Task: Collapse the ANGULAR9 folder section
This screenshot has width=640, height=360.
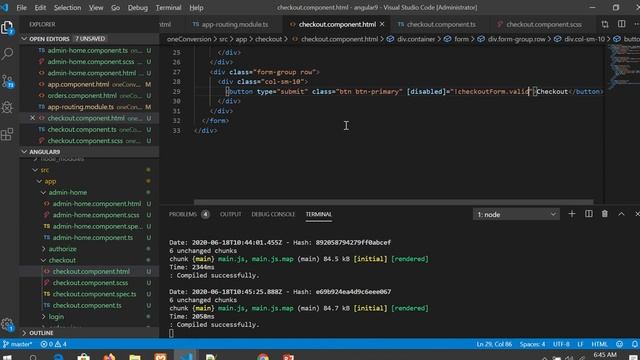Action: [x=24, y=152]
